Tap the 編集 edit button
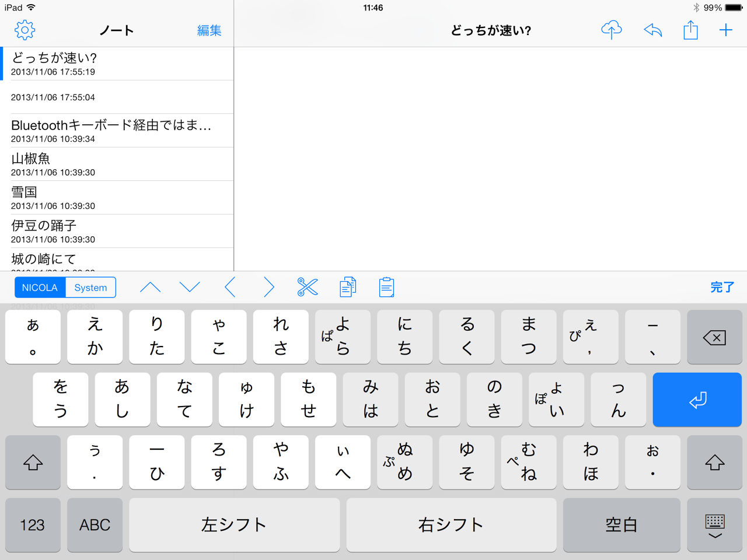 [209, 30]
